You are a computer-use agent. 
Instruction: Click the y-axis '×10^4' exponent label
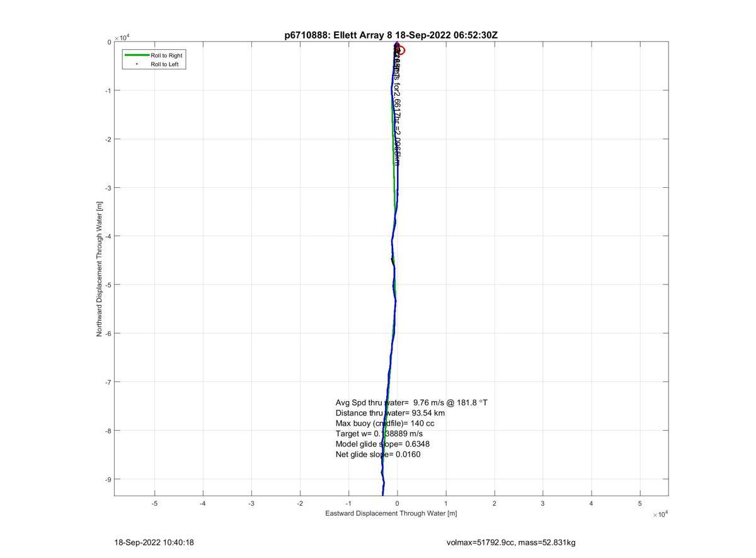[x=122, y=37]
